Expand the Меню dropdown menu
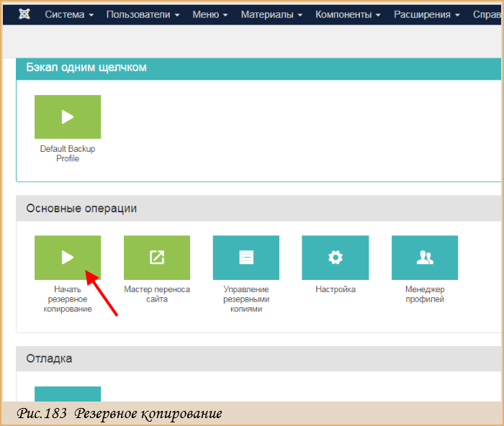 pyautogui.click(x=210, y=14)
